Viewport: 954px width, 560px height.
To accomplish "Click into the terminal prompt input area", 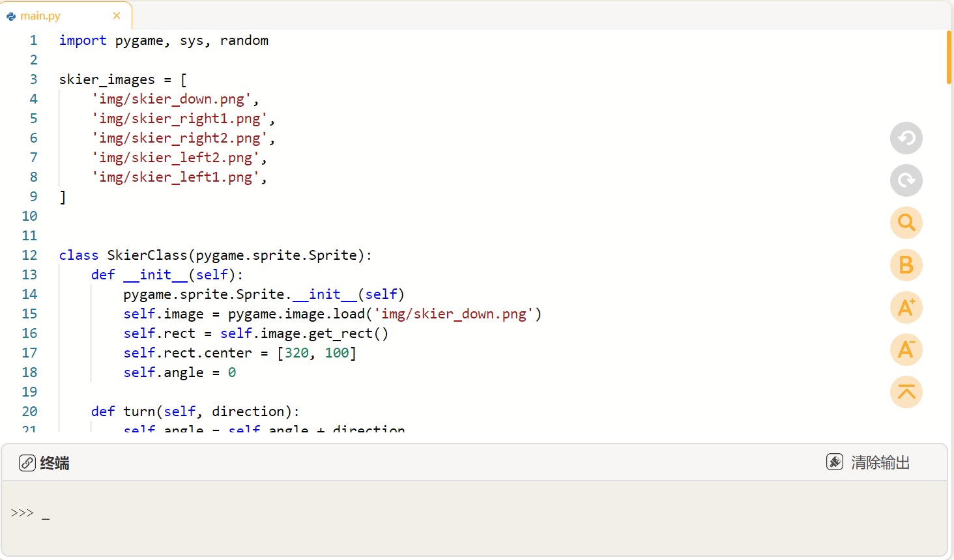I will [474, 514].
